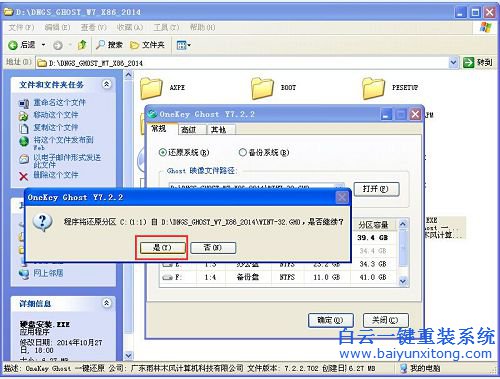The height and width of the screenshot is (379, 500).
Task: Close the OneKey Ghost confirmation dialog
Action: click(342, 197)
